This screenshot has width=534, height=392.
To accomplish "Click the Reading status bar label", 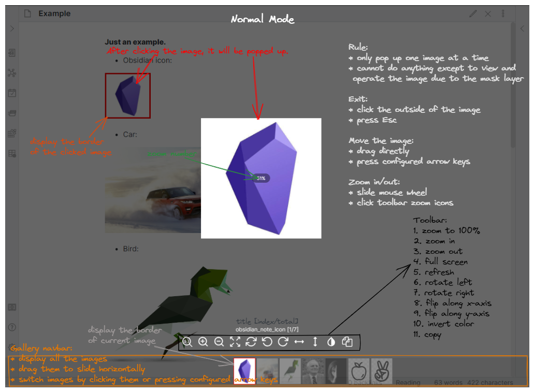I will [x=408, y=383].
